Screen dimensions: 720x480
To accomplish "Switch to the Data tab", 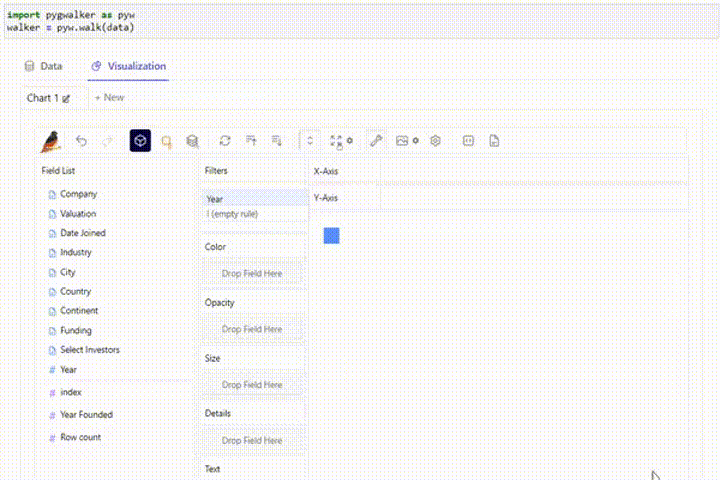I will [x=43, y=66].
